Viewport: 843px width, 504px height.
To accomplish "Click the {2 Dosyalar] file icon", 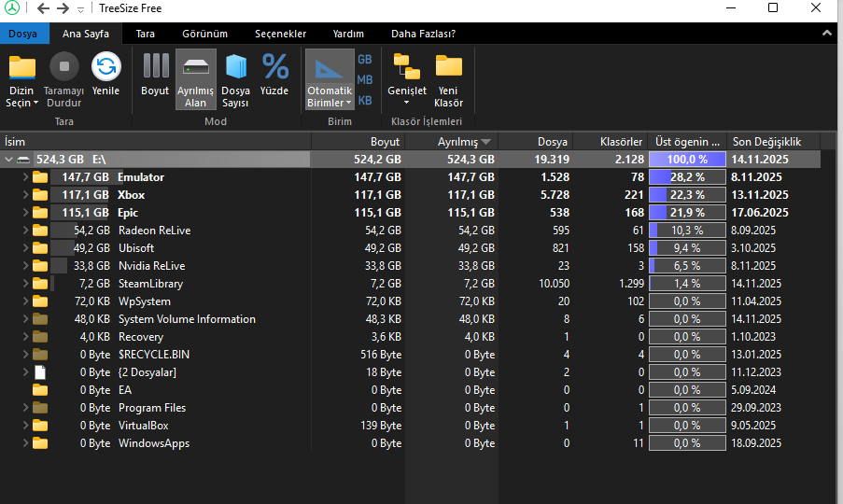I will click(x=40, y=372).
